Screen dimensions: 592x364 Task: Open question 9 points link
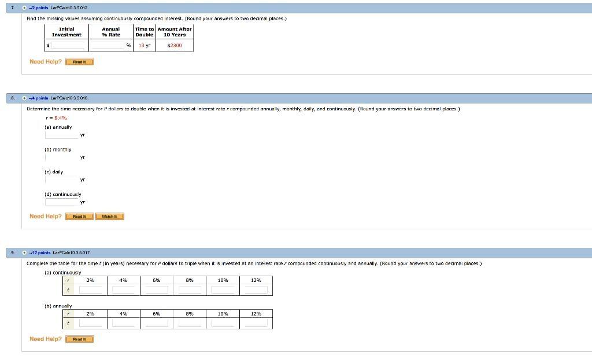click(40, 252)
